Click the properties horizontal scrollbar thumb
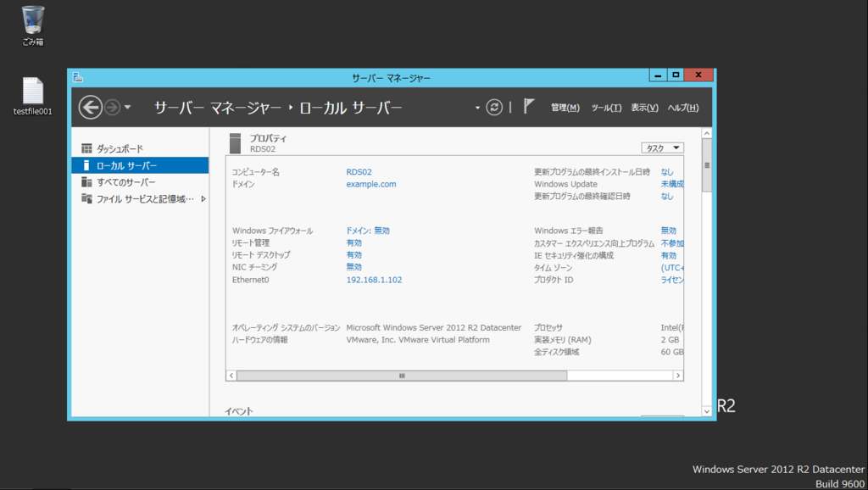 [402, 376]
